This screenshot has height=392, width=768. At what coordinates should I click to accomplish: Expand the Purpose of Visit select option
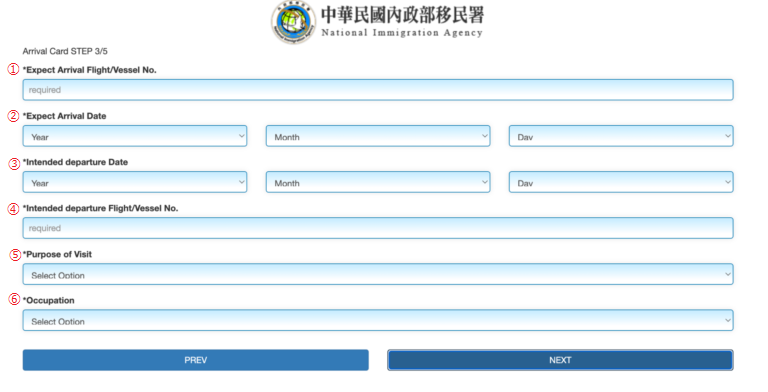point(378,274)
